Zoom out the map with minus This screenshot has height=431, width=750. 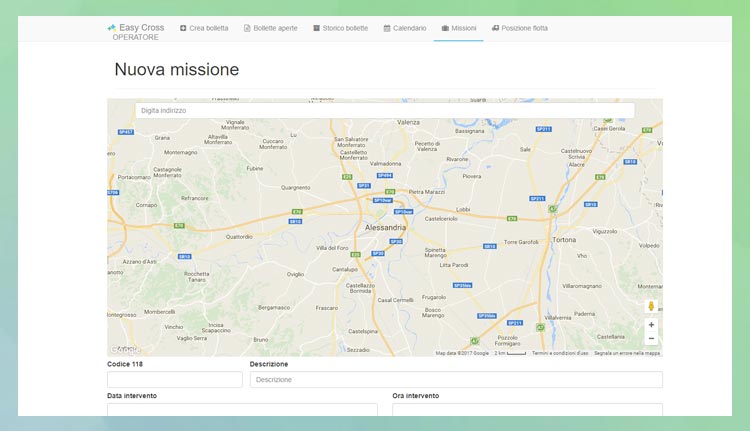651,338
